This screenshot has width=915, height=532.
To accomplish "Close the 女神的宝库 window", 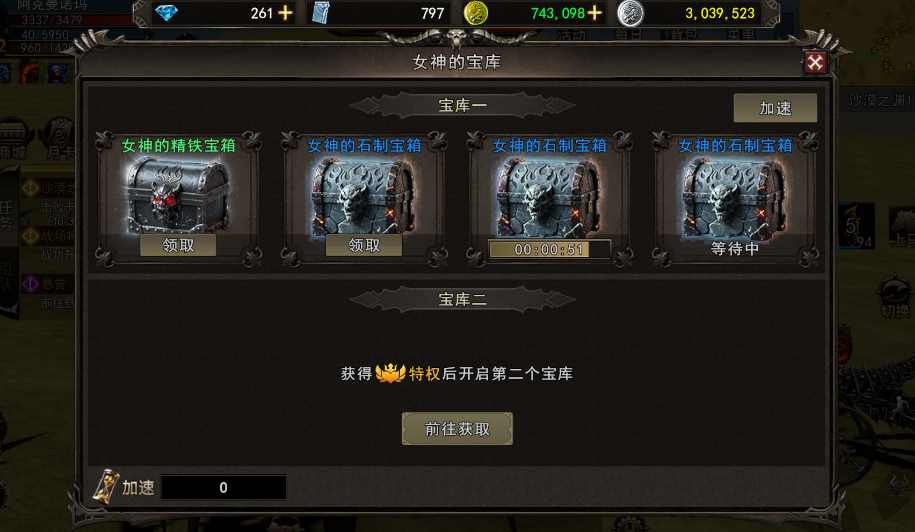I will (815, 62).
